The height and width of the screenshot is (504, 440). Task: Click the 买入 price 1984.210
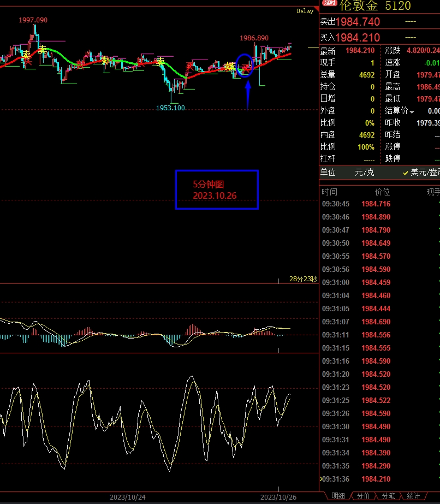click(358, 38)
